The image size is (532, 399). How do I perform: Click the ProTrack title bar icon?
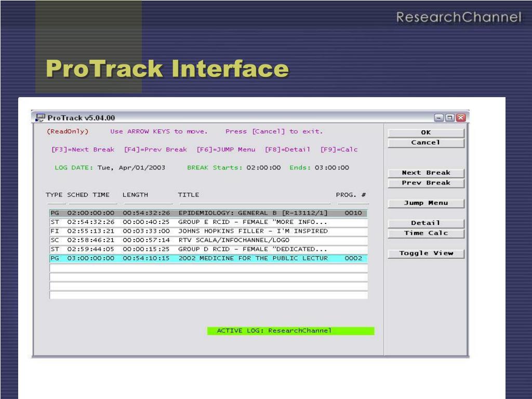[x=41, y=118]
